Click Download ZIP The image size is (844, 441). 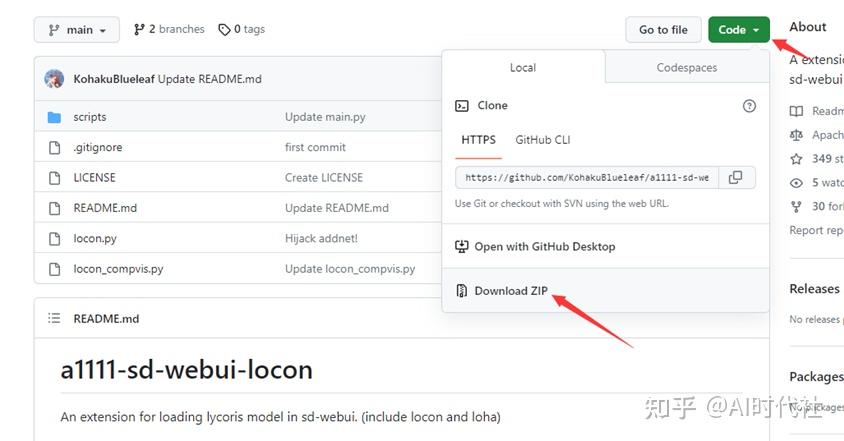tap(511, 291)
